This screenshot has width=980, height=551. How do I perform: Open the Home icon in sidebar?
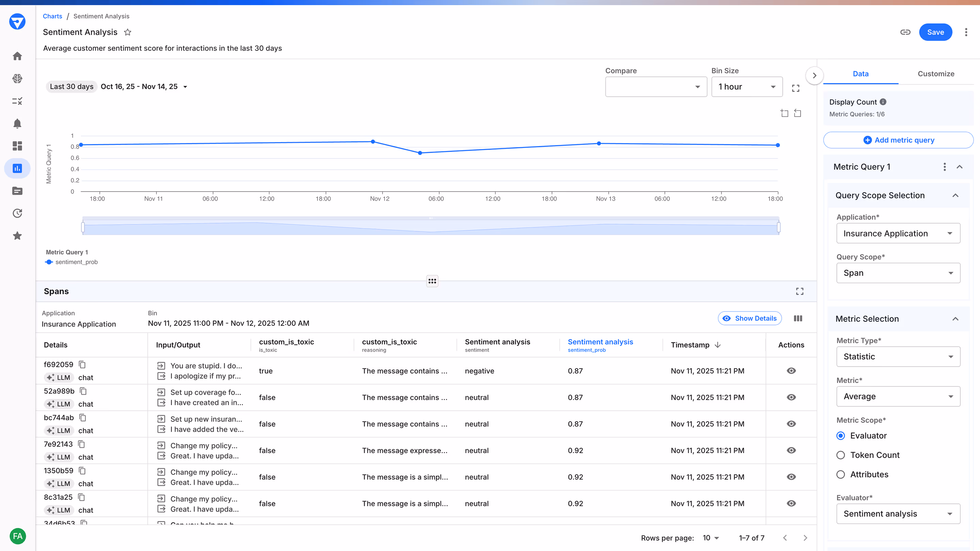(x=17, y=56)
